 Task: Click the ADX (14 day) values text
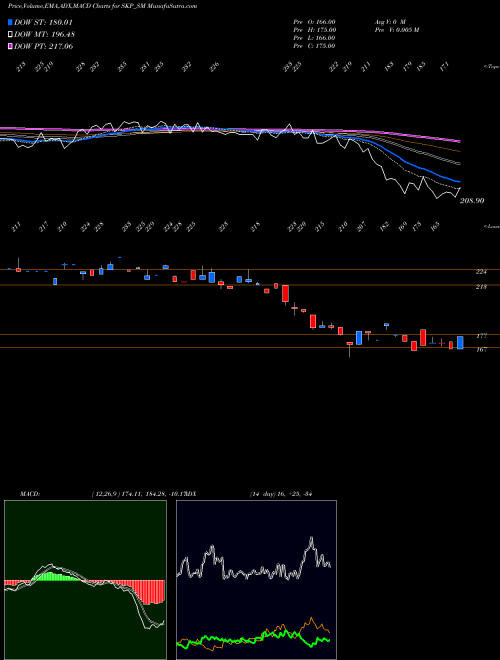pos(281,494)
